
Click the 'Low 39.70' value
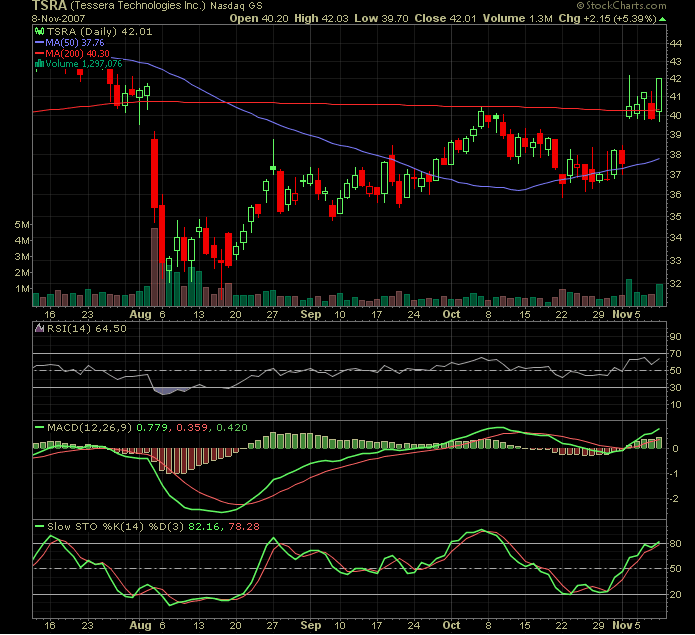[x=381, y=19]
